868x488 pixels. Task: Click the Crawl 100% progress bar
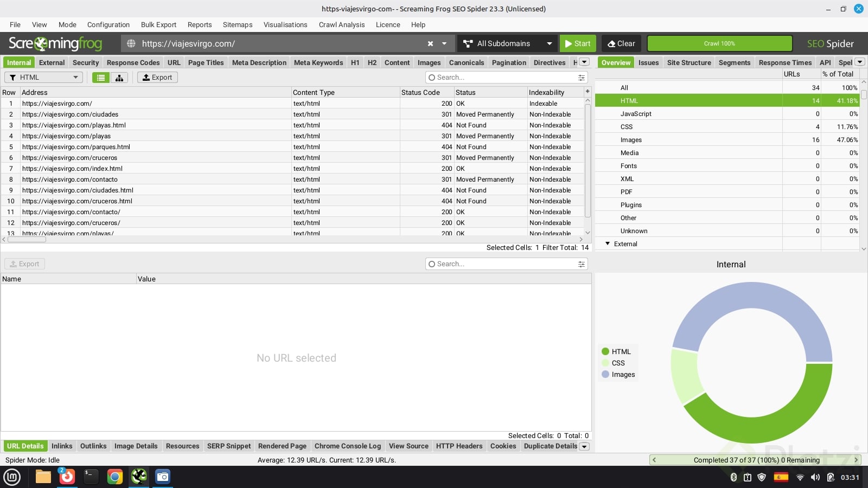pos(719,43)
